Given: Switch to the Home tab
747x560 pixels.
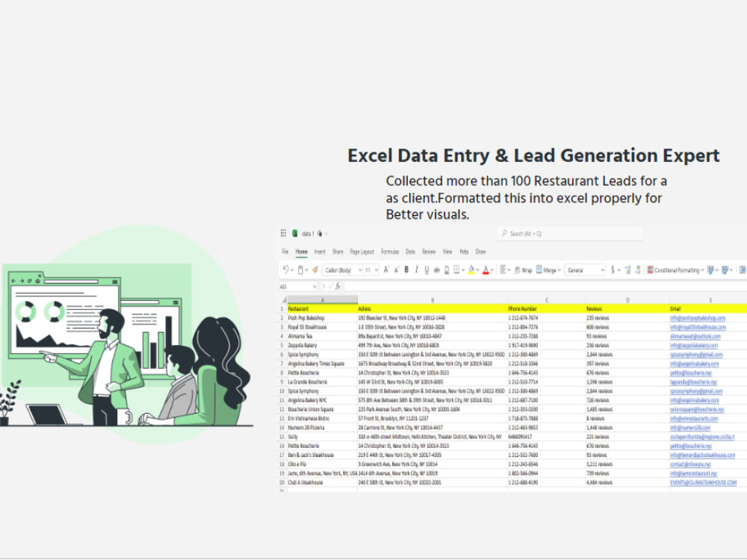Looking at the screenshot, I should 302,252.
